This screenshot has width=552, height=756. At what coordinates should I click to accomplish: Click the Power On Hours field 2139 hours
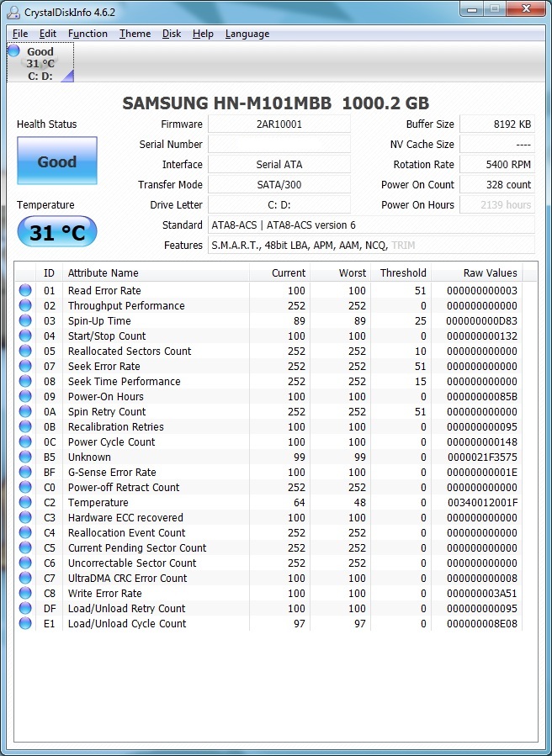point(497,205)
